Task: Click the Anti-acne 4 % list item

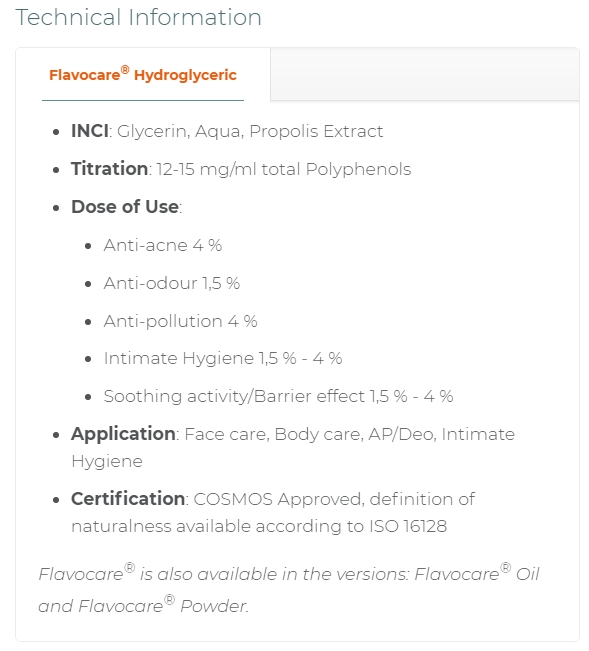Action: [163, 245]
